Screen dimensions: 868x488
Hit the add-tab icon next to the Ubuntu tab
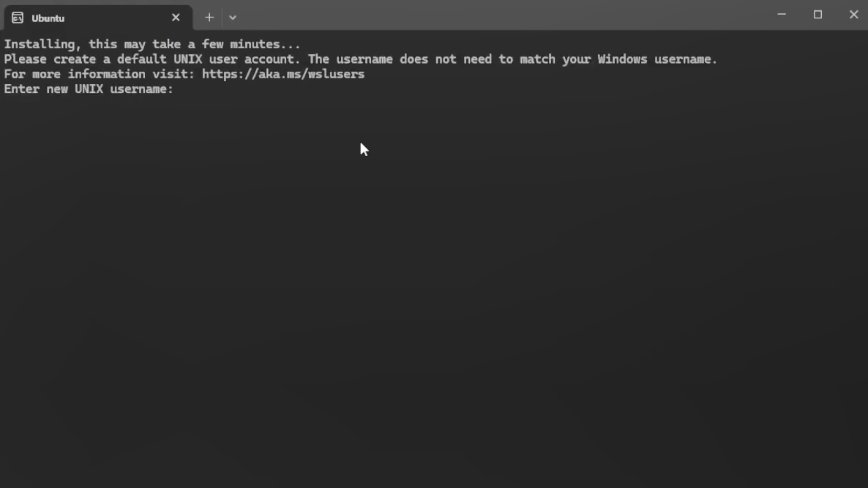tap(209, 17)
